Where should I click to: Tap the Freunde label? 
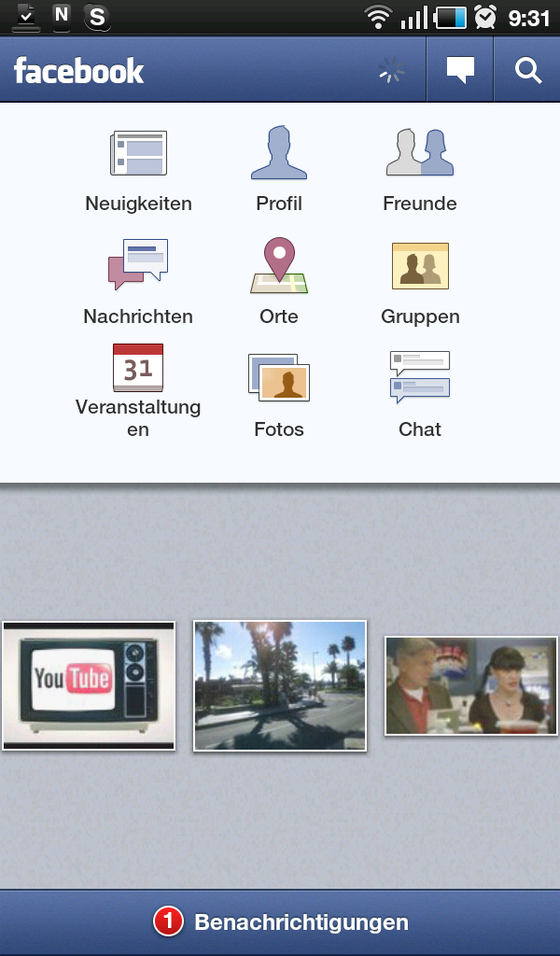(x=420, y=203)
